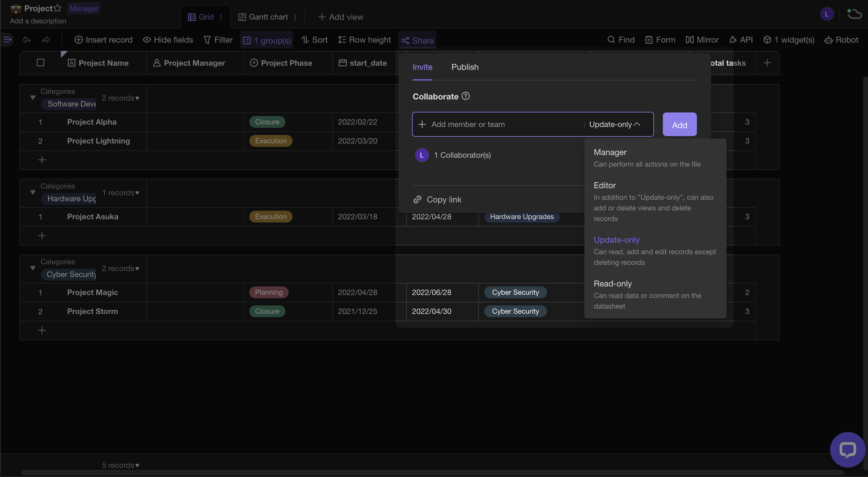Image resolution: width=868 pixels, height=477 pixels.
Task: Open the chat support bubble
Action: click(848, 449)
